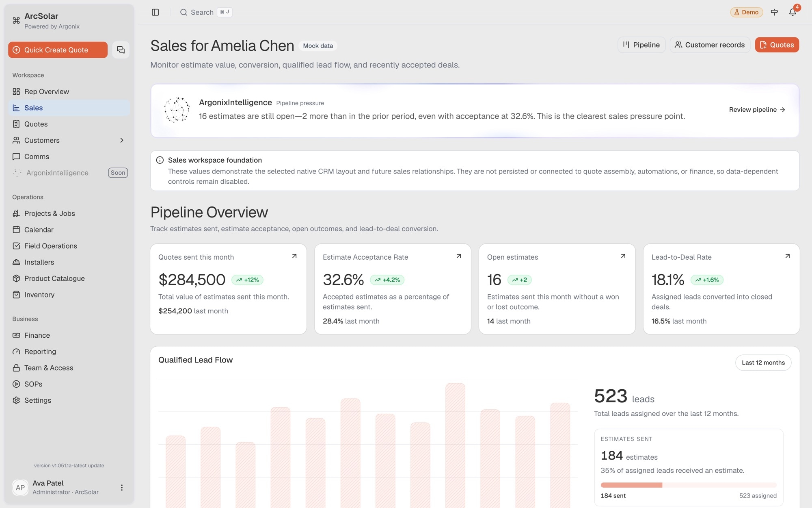Open the notifications bell

[x=793, y=12]
